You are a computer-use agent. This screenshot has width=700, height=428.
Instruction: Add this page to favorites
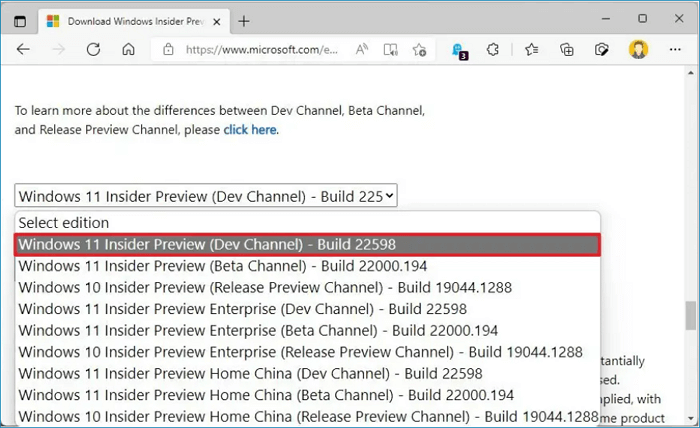420,49
